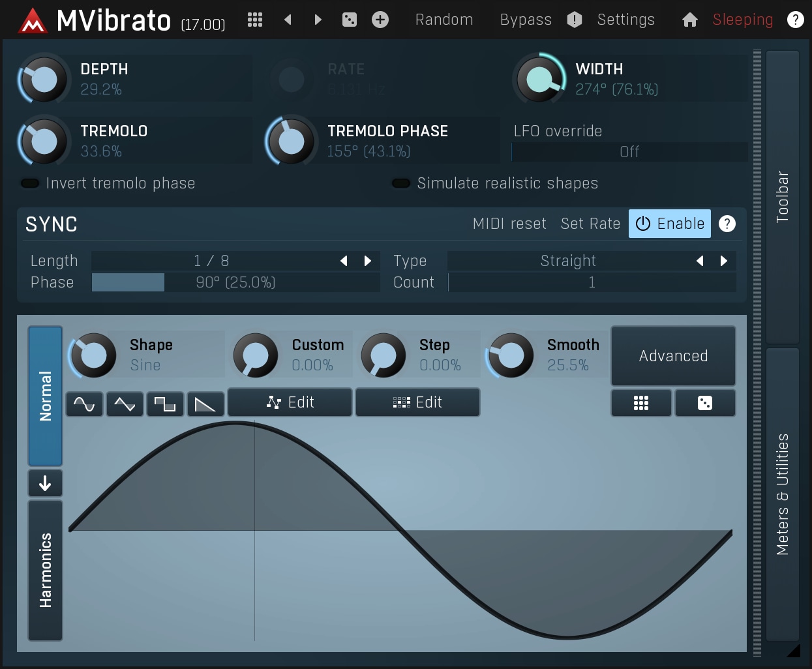Click the dice randomize icon in title bar
Viewport: 812px width, 669px height.
coord(350,20)
